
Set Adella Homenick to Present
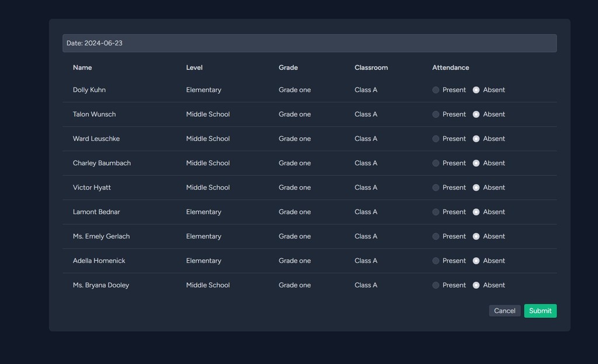436,260
